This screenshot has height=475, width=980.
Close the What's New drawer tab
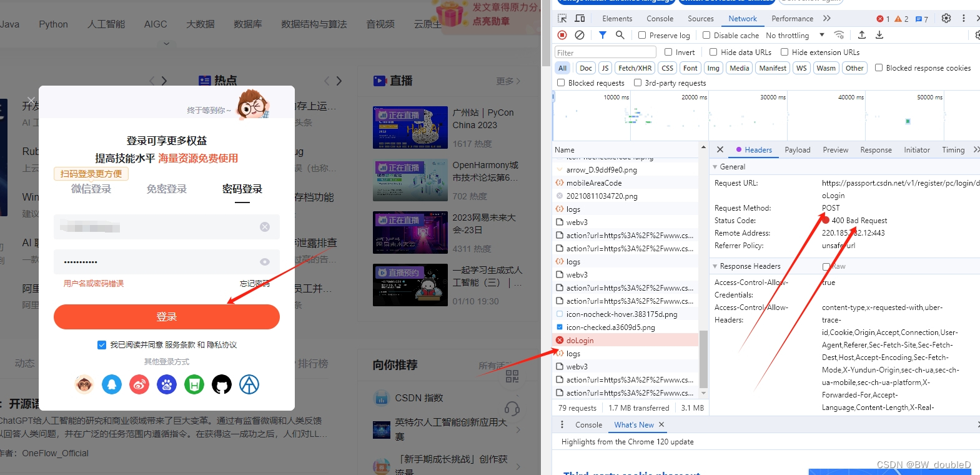661,424
